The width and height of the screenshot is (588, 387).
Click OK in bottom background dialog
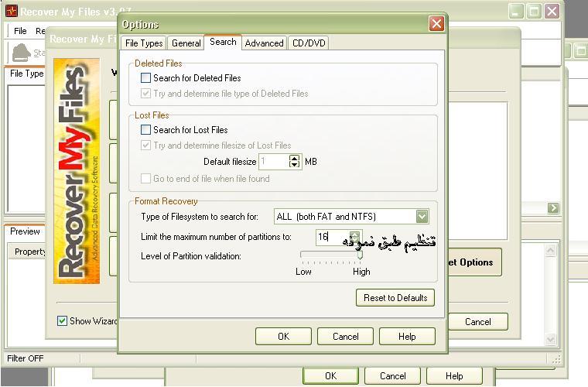(331, 376)
